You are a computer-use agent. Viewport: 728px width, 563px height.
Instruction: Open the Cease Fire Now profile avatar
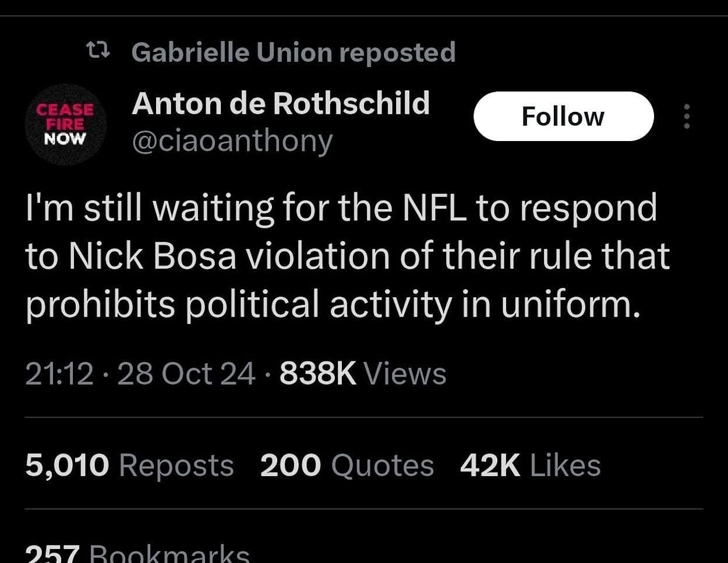pyautogui.click(x=65, y=124)
